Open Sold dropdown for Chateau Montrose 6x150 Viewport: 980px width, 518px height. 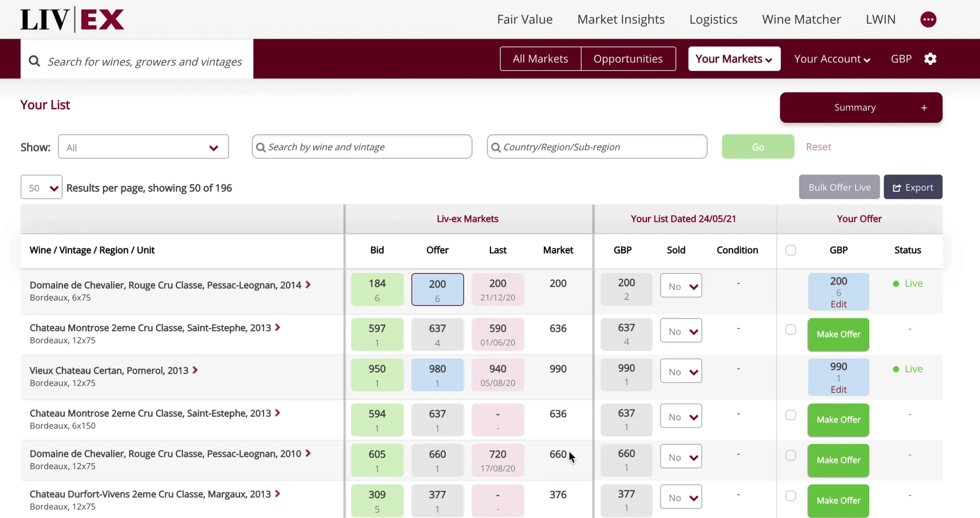pyautogui.click(x=681, y=416)
